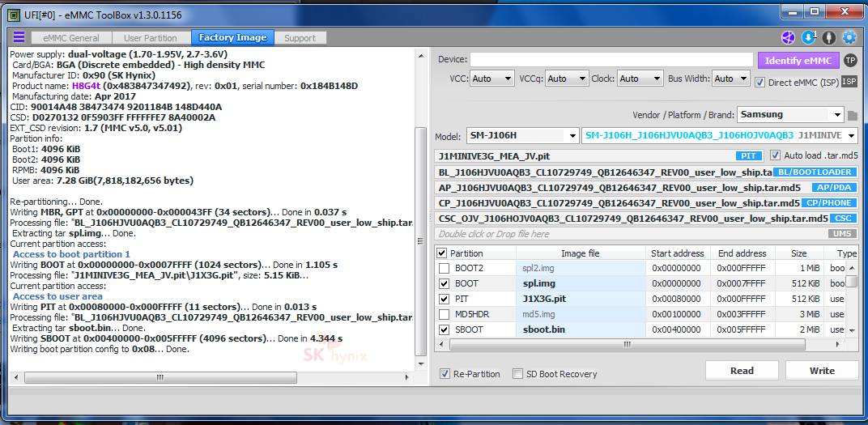This screenshot has width=868, height=425.
Task: Disable the Re-Partition checkbox
Action: pyautogui.click(x=445, y=374)
